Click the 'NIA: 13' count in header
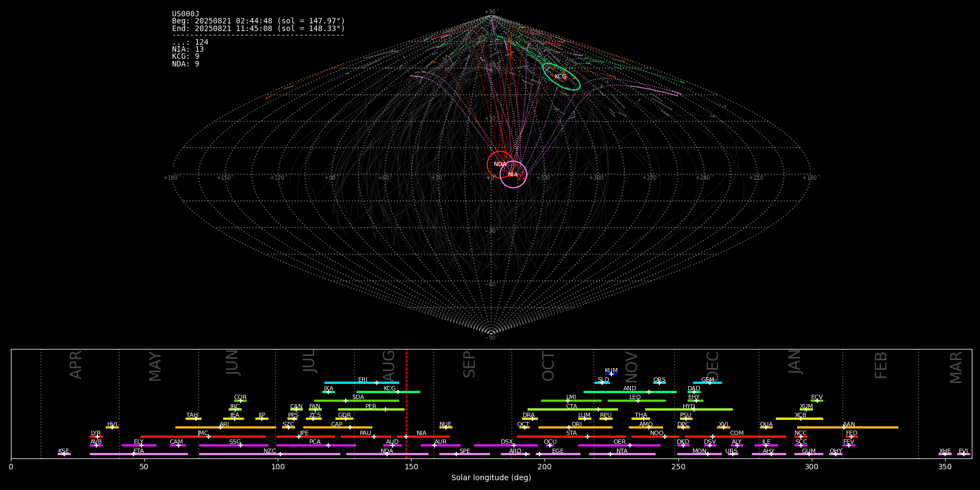Viewport: 980px width, 490px height. pos(188,50)
